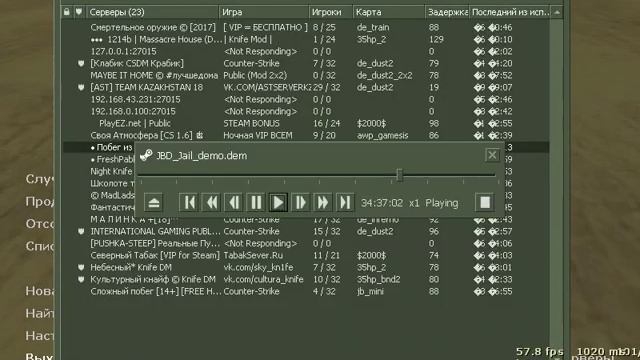Jump to the demo end
Viewport: 640px width, 360px height.
345,202
